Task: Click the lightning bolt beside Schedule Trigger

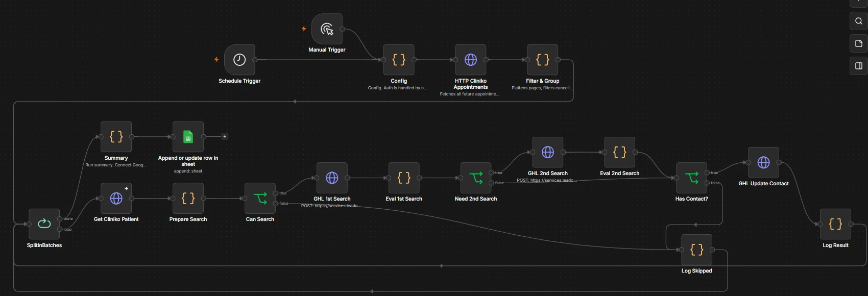Action: tap(216, 60)
